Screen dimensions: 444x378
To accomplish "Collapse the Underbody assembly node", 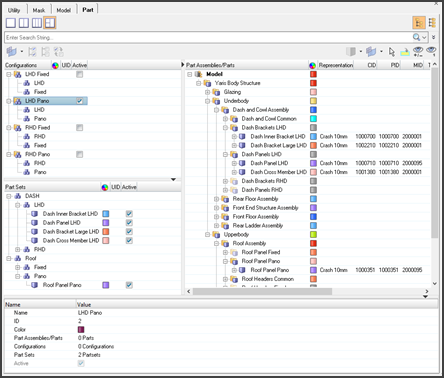I will click(208, 101).
